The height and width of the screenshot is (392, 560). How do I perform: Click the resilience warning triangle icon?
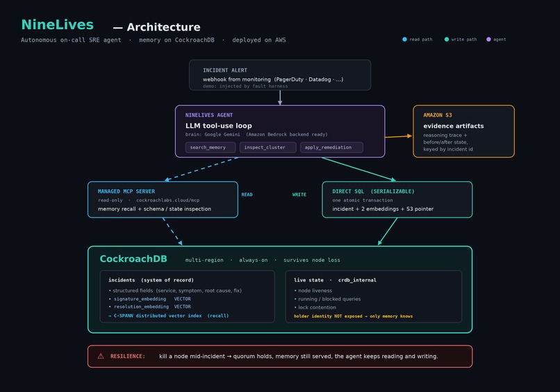pos(101,356)
